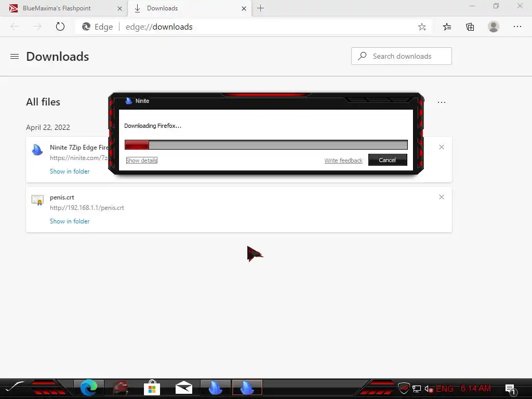
Task: Open the Mail app from taskbar
Action: 184,388
